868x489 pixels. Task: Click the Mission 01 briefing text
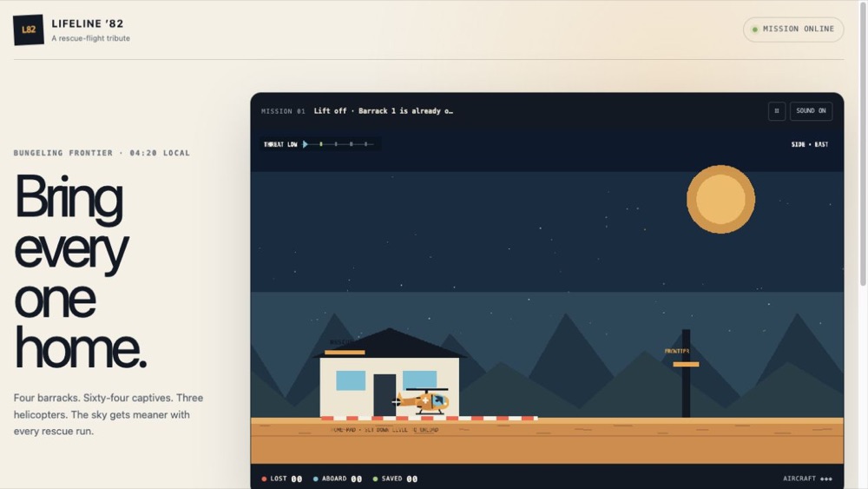point(383,111)
